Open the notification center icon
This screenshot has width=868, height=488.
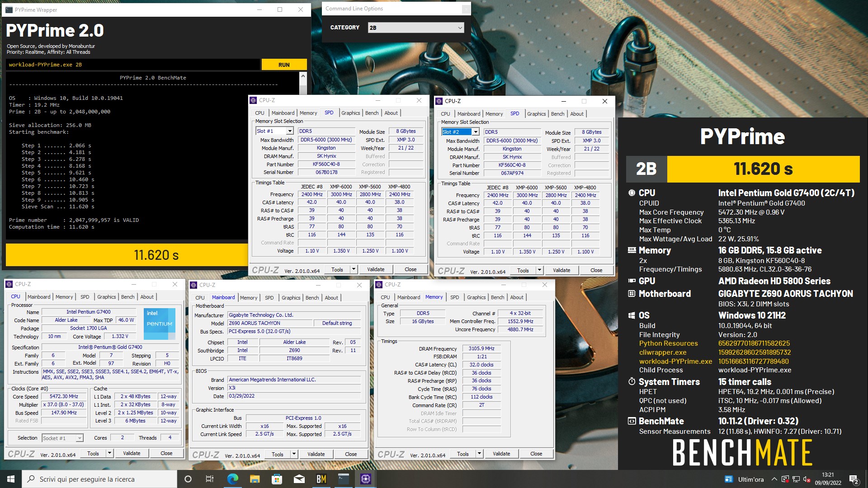[x=854, y=479]
